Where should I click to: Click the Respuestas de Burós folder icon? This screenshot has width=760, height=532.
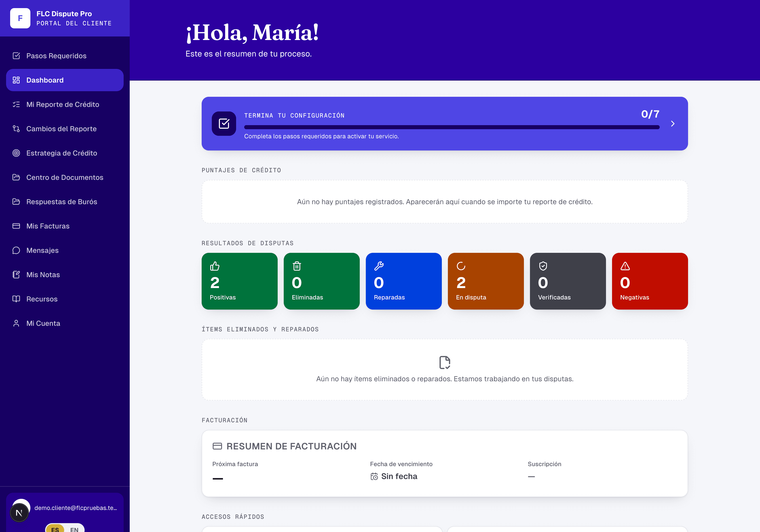[x=16, y=202]
